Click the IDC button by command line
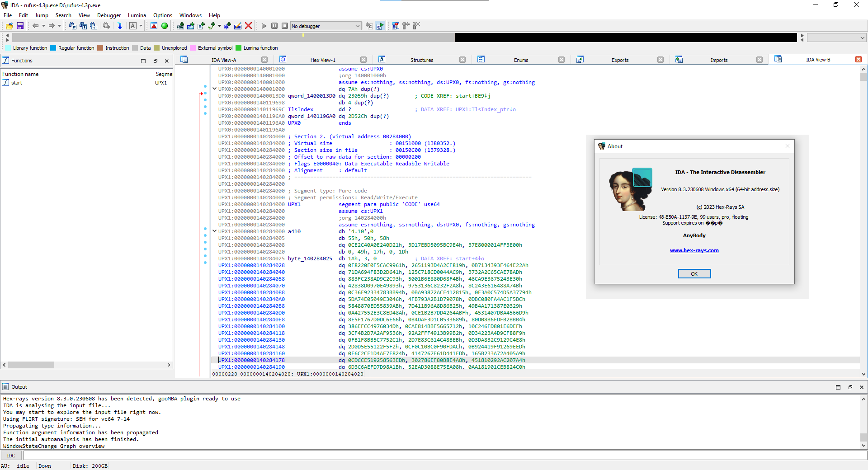This screenshot has height=470, width=868. 11,456
